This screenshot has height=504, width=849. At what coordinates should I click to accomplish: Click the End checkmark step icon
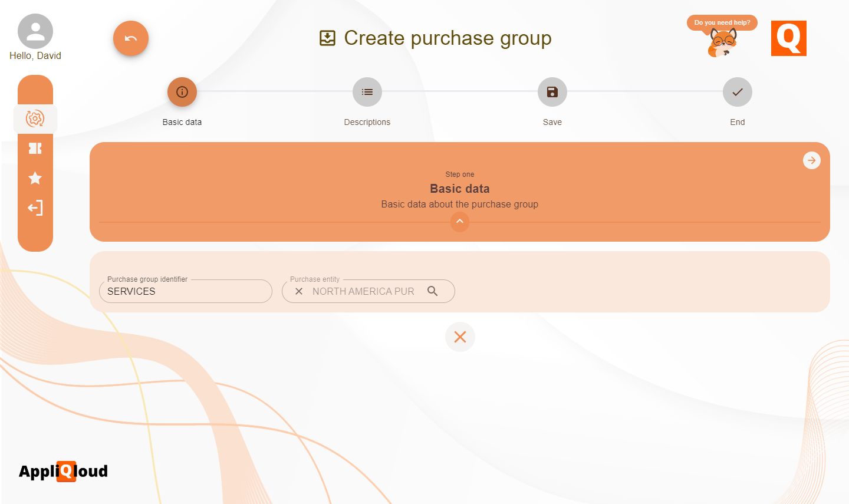click(x=737, y=92)
